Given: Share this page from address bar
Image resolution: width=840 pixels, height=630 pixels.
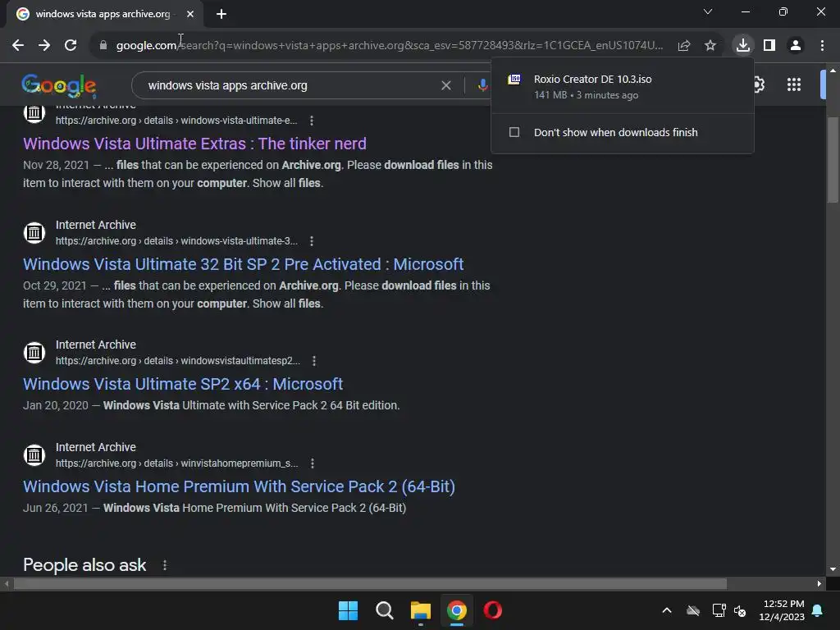Looking at the screenshot, I should point(684,45).
